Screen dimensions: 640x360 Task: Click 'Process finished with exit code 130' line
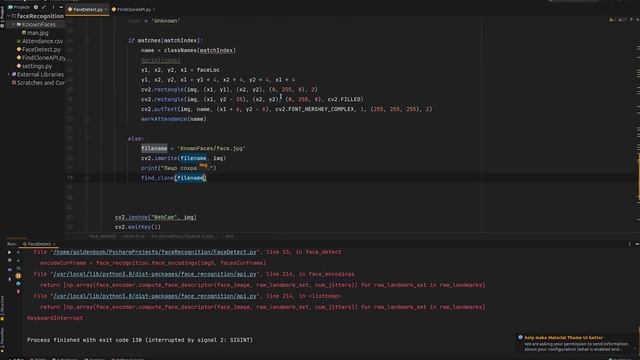coord(140,340)
